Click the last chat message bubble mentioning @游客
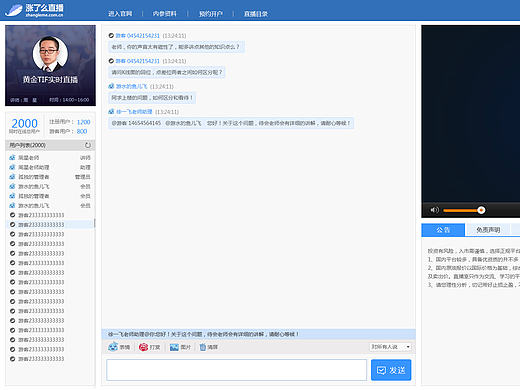 (x=231, y=123)
